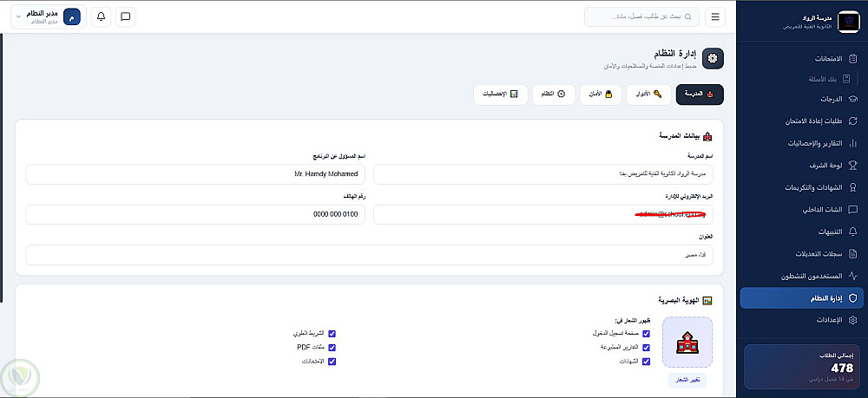Image resolution: width=868 pixels, height=398 pixels.
Task: Toggle the الشهادات logo checkbox
Action: tap(646, 362)
